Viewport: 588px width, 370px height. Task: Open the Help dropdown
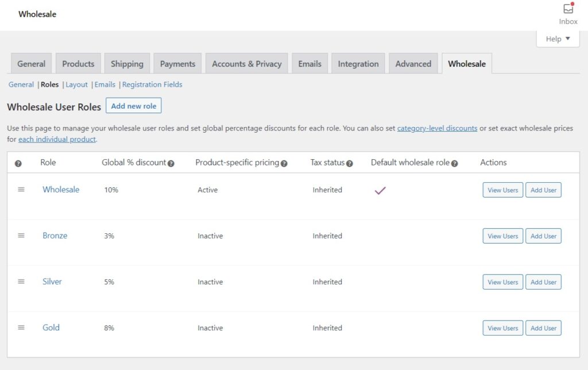pos(556,38)
